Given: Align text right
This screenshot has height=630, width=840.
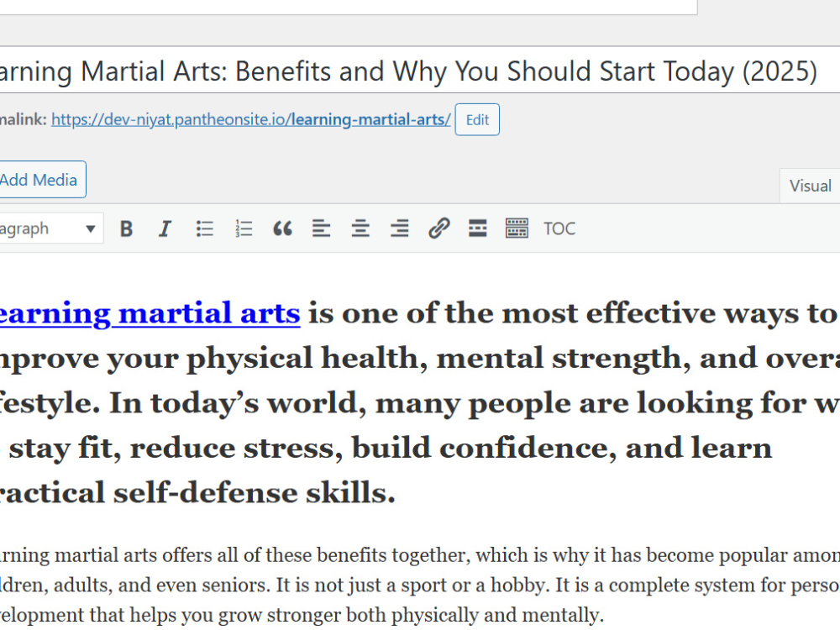Looking at the screenshot, I should click(x=400, y=228).
